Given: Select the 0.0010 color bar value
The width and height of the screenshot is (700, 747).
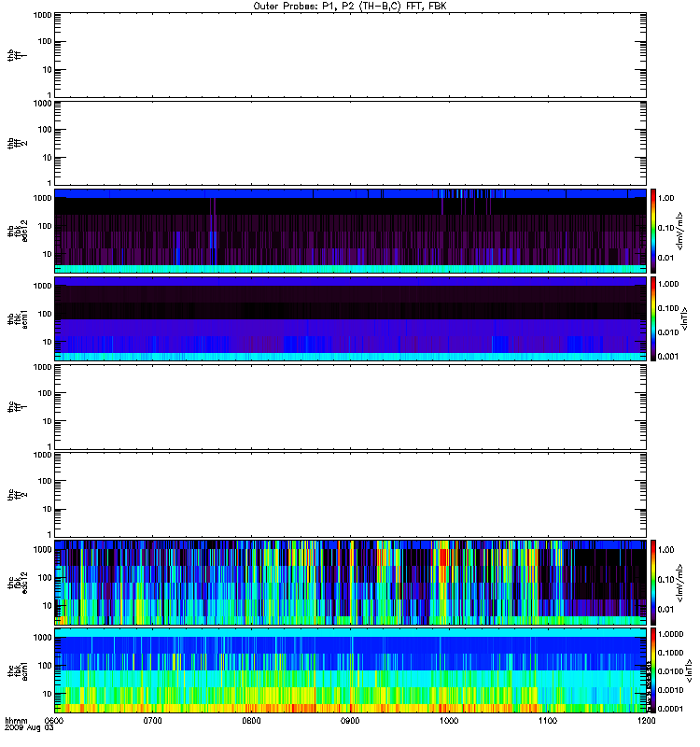Looking at the screenshot, I should (x=670, y=690).
